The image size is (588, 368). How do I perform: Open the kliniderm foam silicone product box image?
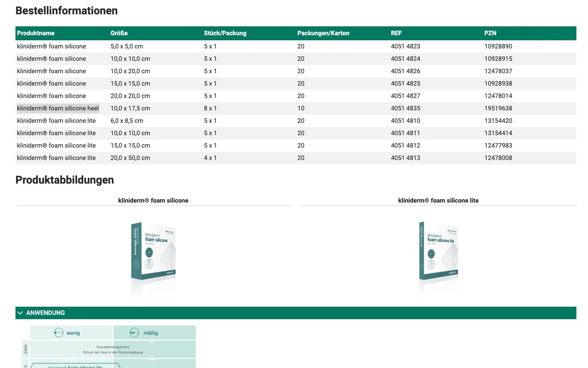(x=153, y=251)
